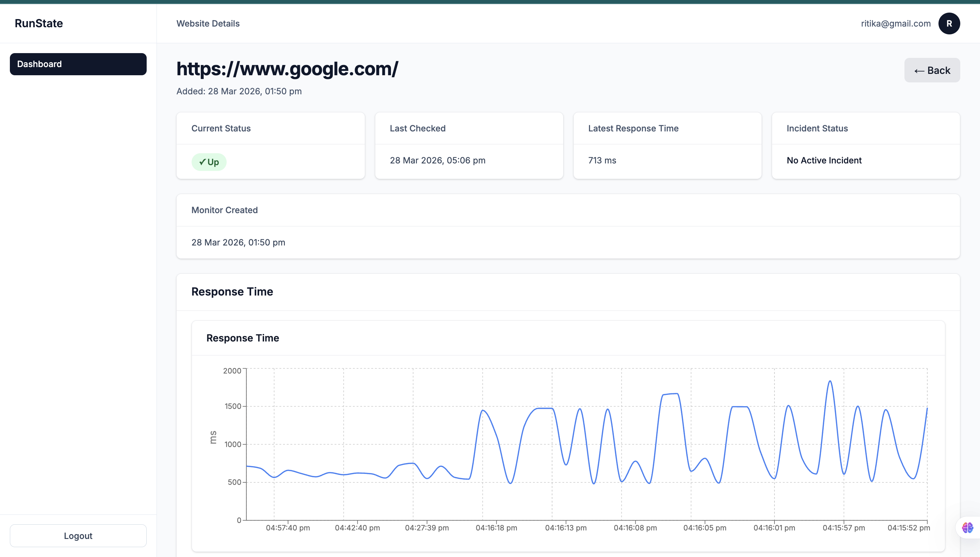The image size is (980, 557).
Task: Click the 04:16:05 pm chart axis label
Action: (704, 527)
